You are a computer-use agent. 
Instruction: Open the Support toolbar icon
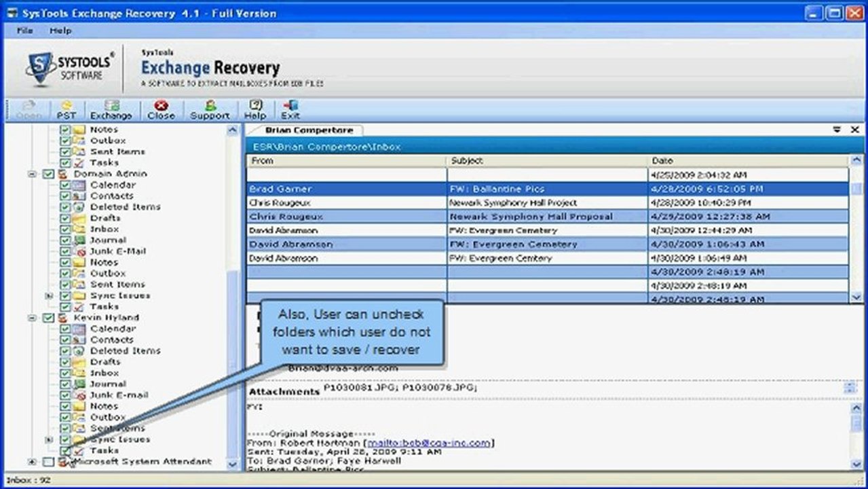tap(210, 110)
